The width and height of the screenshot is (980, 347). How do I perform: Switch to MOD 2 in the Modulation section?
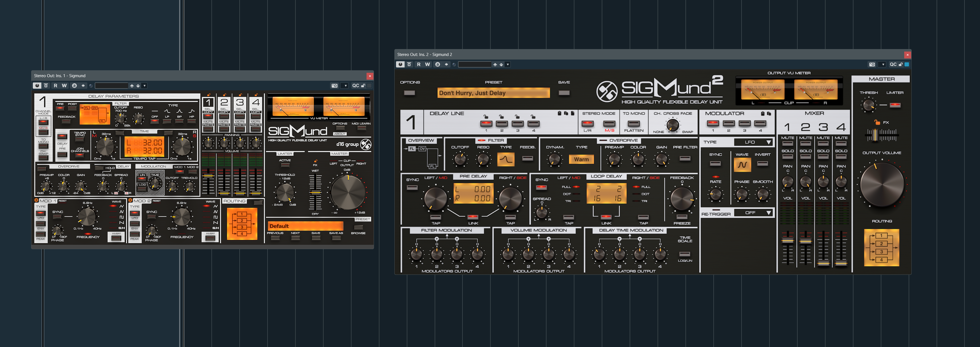click(193, 172)
